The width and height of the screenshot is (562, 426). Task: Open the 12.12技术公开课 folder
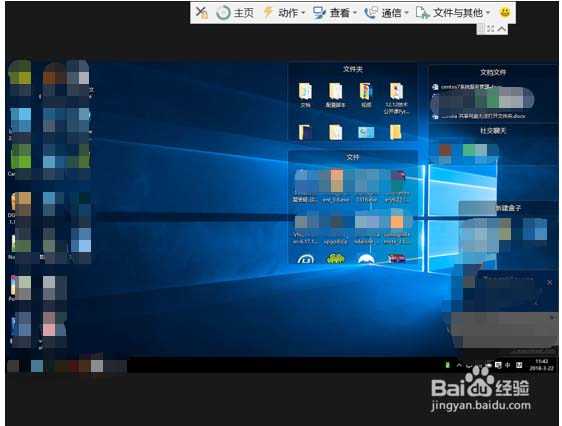coord(396,98)
